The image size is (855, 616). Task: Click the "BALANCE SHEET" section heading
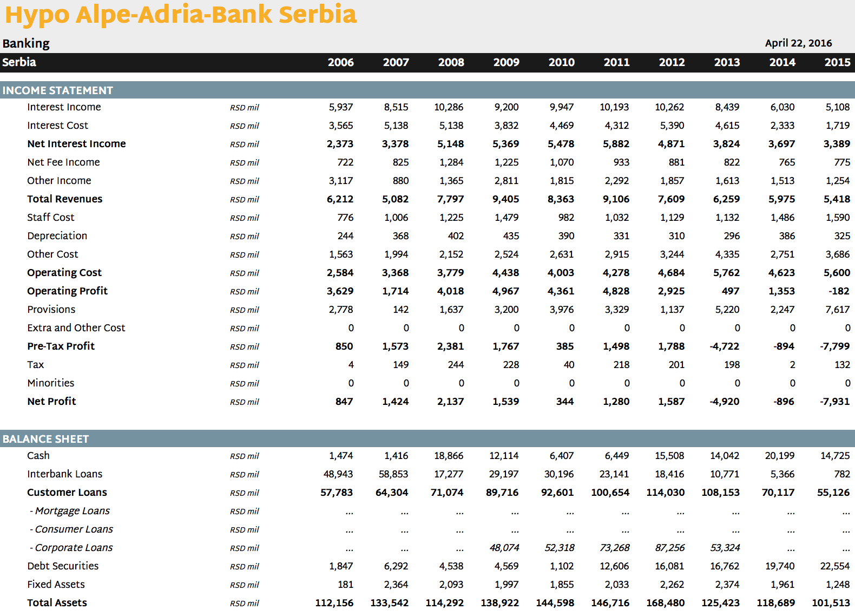(45, 439)
